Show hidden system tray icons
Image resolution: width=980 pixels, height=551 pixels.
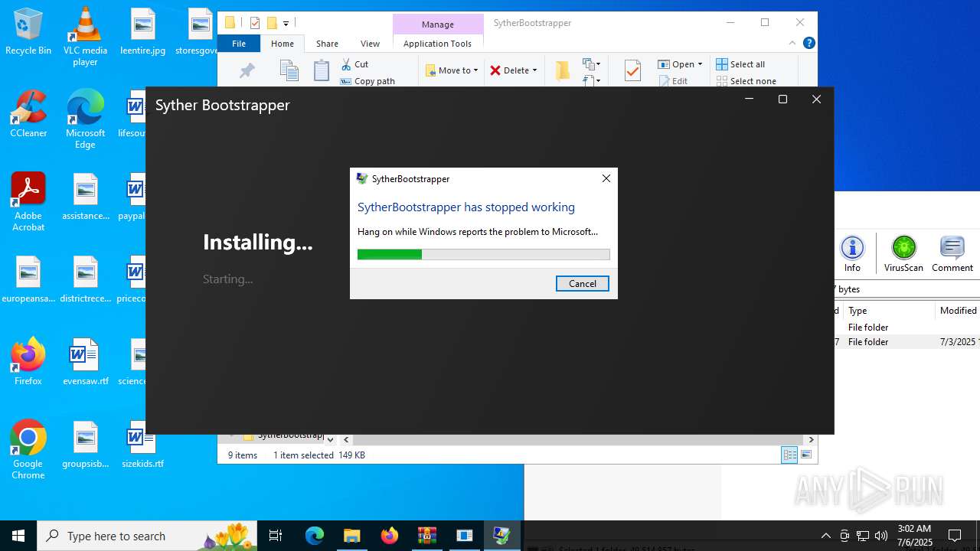point(825,536)
